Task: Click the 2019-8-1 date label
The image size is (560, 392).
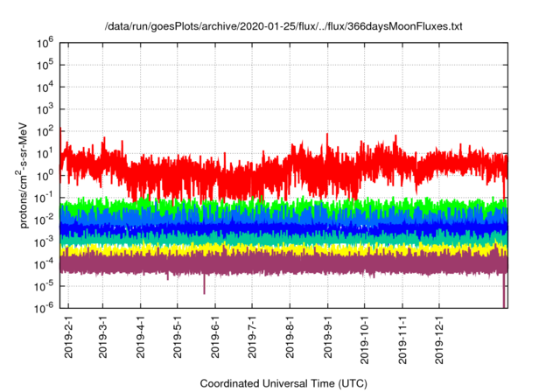Action: coord(290,338)
